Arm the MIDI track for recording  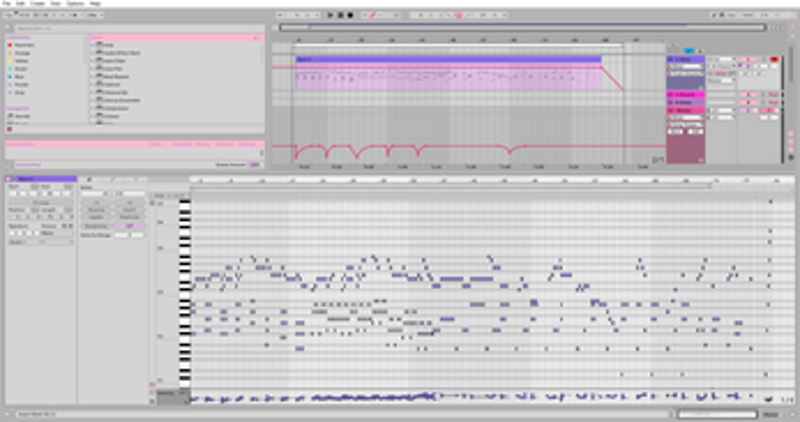coord(774,60)
